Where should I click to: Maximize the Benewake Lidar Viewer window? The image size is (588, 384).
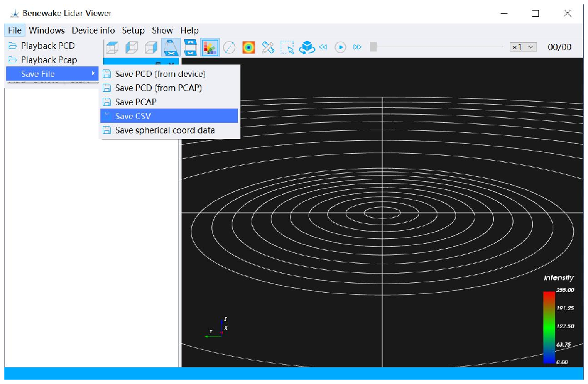[535, 13]
